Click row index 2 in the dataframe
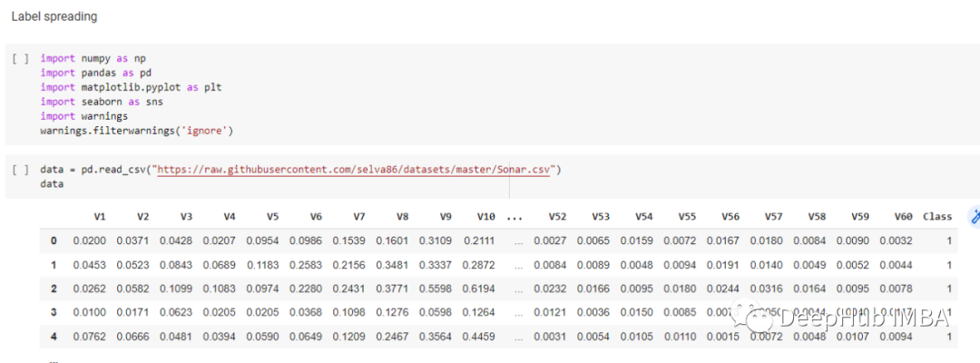The image size is (980, 363). (54, 289)
